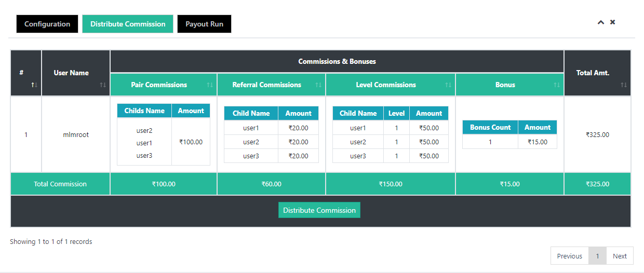This screenshot has width=644, height=273.
Task: Click sort arrows in Bonus header
Action: (x=557, y=85)
